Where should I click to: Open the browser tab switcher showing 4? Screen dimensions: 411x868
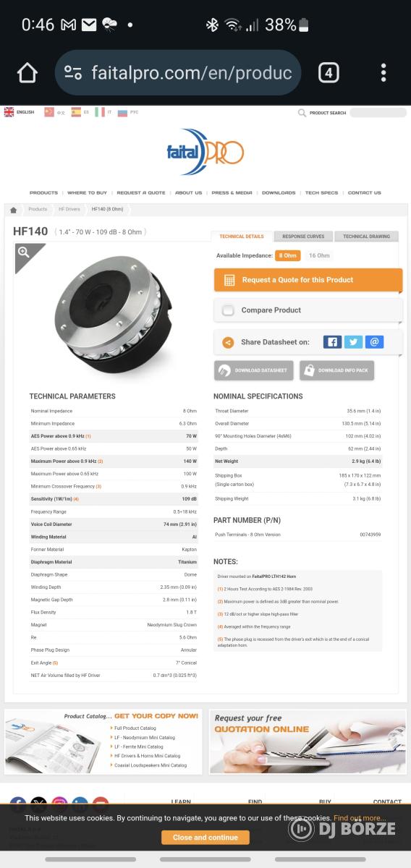point(329,72)
